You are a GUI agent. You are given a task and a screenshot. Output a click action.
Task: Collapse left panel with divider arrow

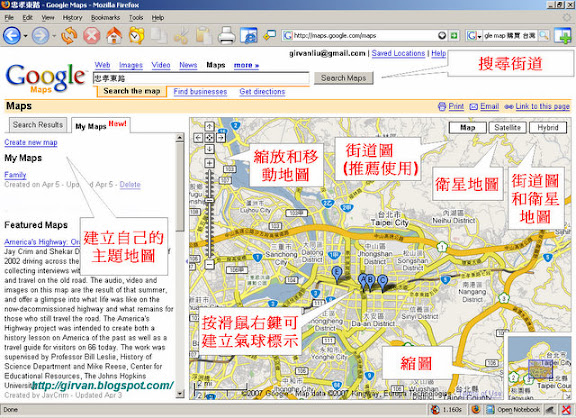point(187,262)
